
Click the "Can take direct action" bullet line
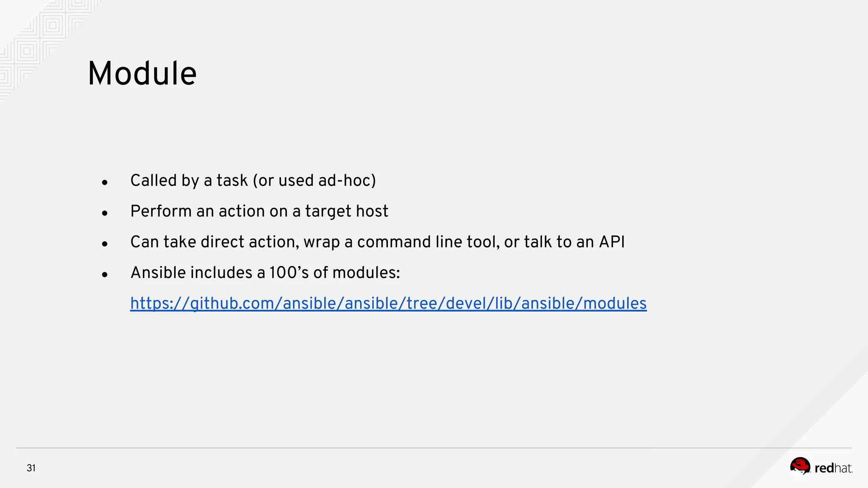pyautogui.click(x=378, y=242)
